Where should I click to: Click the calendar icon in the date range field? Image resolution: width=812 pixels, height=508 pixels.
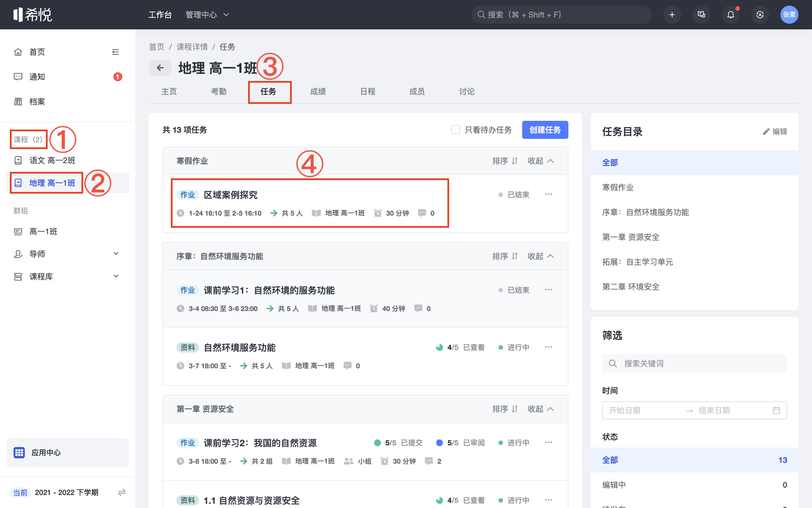click(776, 410)
